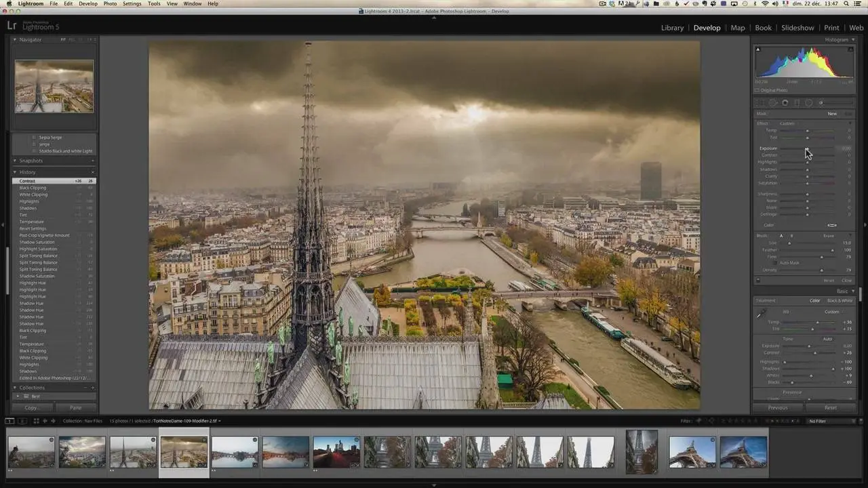Select the Radial Filter tool icon
The width and height of the screenshot is (868, 488).
(x=809, y=103)
